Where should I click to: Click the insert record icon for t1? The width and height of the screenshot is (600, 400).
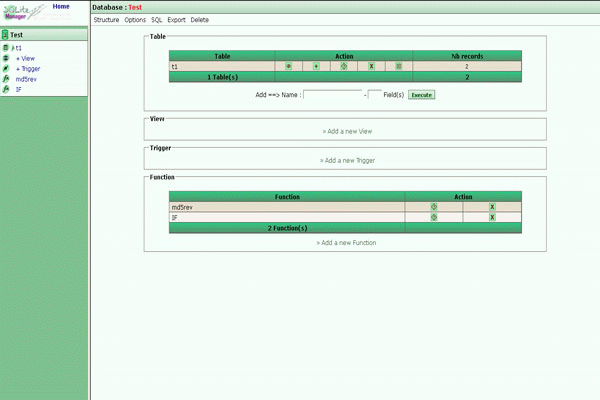[x=316, y=66]
